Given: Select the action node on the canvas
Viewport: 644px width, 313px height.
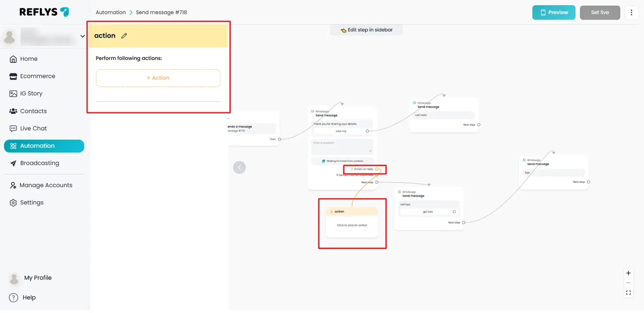Looking at the screenshot, I should coord(352,222).
